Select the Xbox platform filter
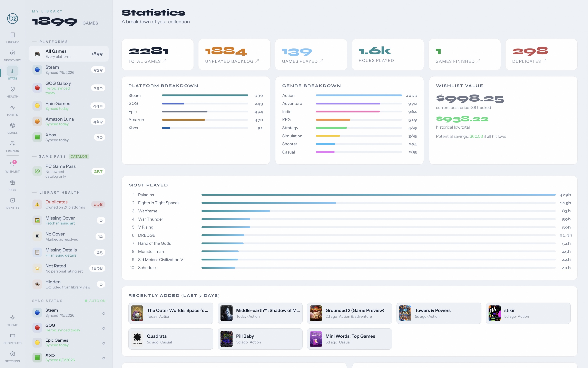Viewport: 588px width, 368px height. pyautogui.click(x=69, y=137)
